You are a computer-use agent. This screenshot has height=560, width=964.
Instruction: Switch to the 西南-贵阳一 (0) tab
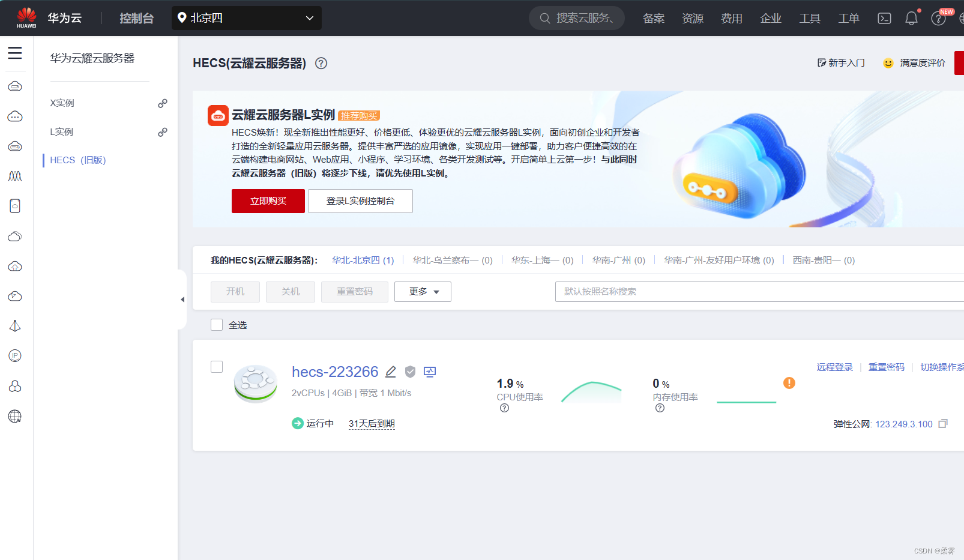(824, 260)
